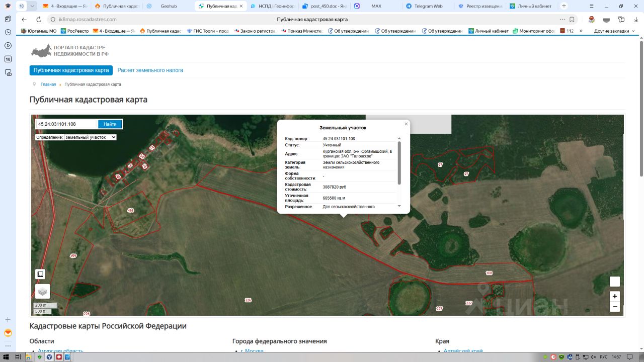
Task: Reload the page with the refresh icon
Action: pos(39,20)
